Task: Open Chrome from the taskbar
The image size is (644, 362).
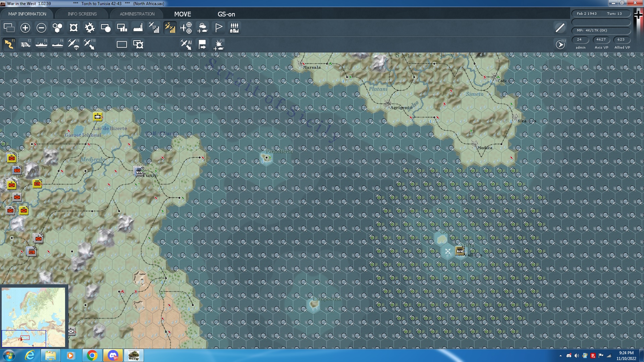Action: pyautogui.click(x=92, y=355)
